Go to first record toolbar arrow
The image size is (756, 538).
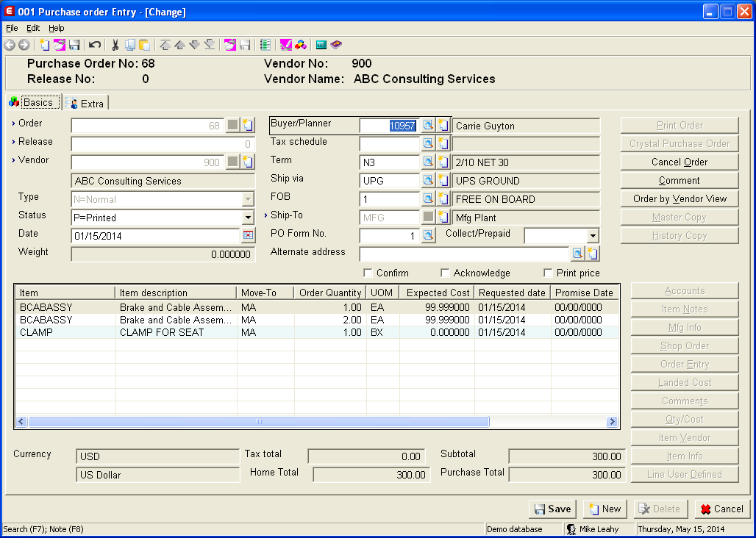[165, 46]
